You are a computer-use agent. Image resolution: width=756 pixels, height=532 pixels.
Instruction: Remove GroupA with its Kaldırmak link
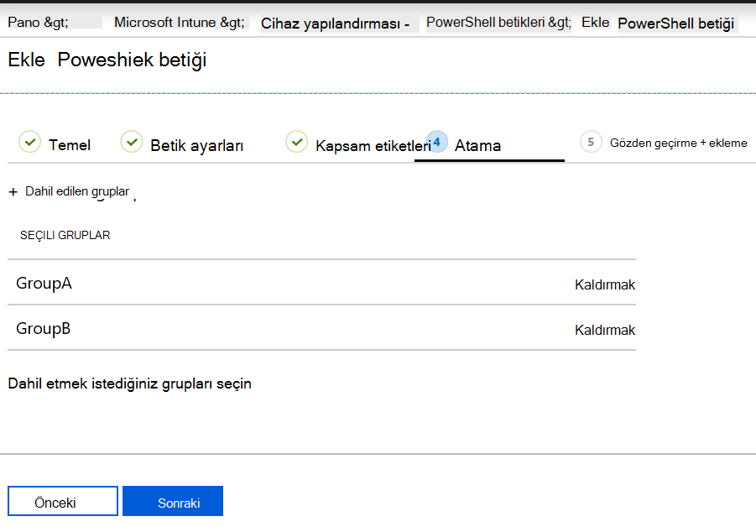pyautogui.click(x=605, y=284)
